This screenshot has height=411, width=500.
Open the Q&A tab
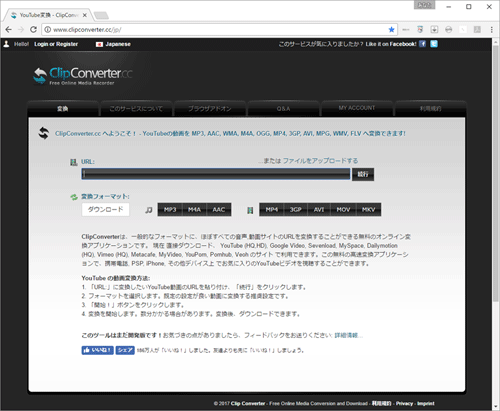click(x=283, y=109)
